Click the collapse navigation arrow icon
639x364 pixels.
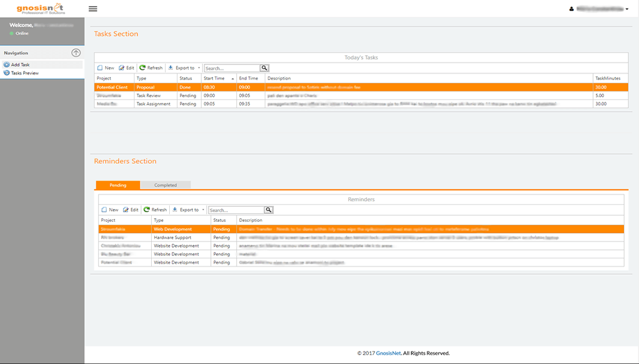coord(76,53)
